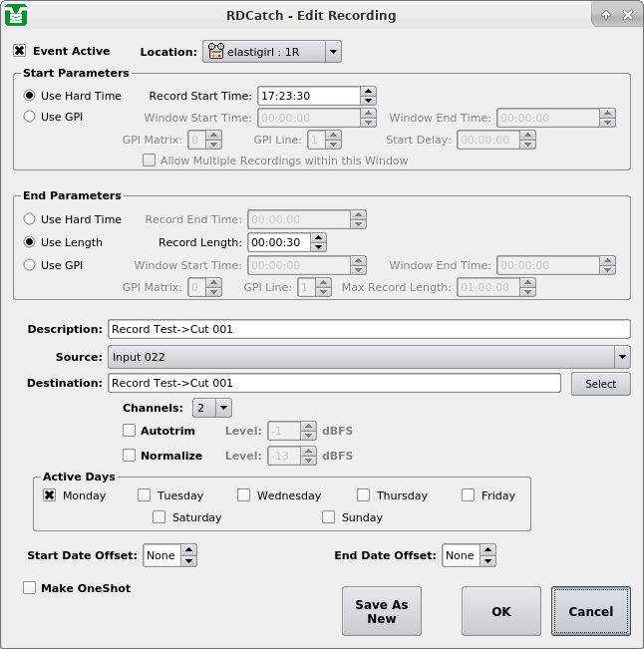Tick the Make OneShot checkbox
Viewport: 644px width, 649px height.
[30, 588]
